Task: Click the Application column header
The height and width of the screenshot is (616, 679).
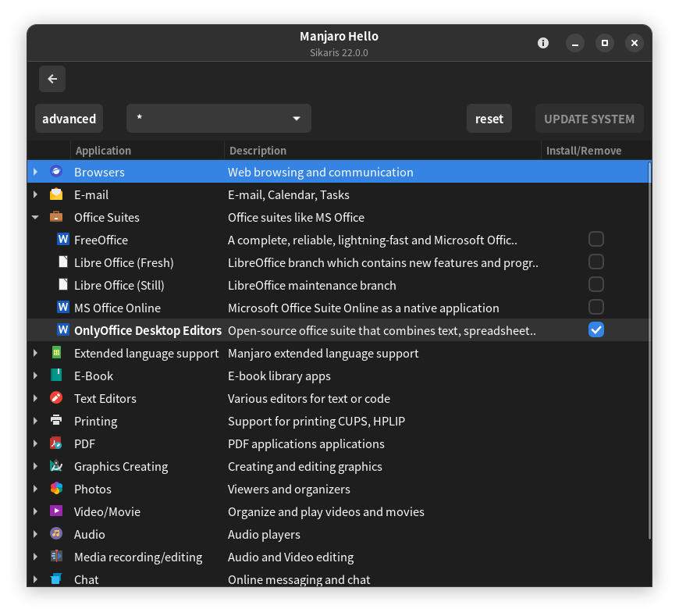Action: (148, 151)
